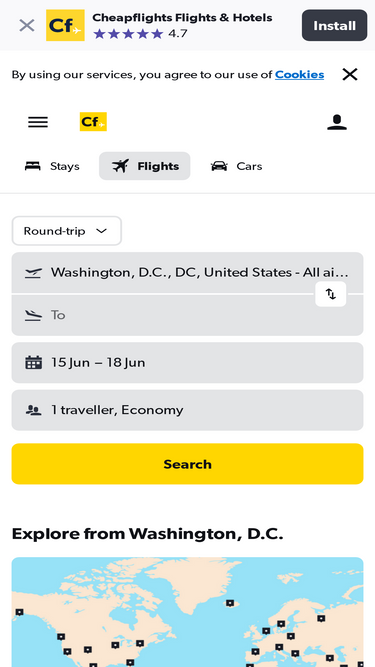This screenshot has width=375, height=667.
Task: Dismiss the app install banner
Action: click(27, 26)
